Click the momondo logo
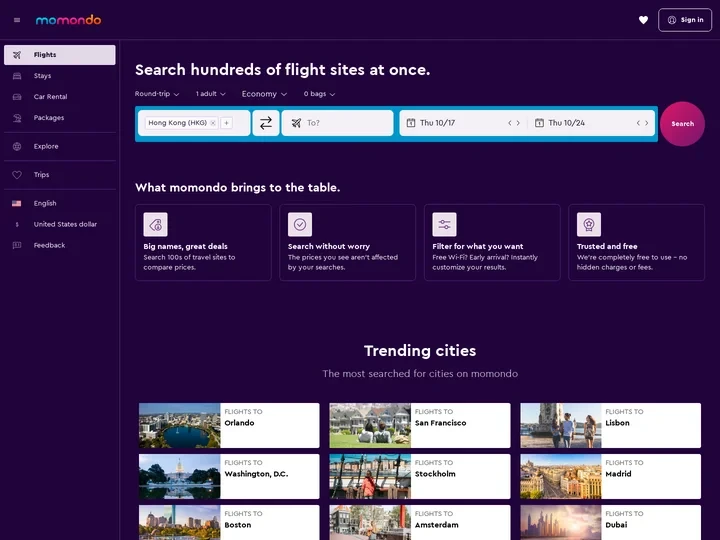720x540 pixels. click(x=68, y=20)
